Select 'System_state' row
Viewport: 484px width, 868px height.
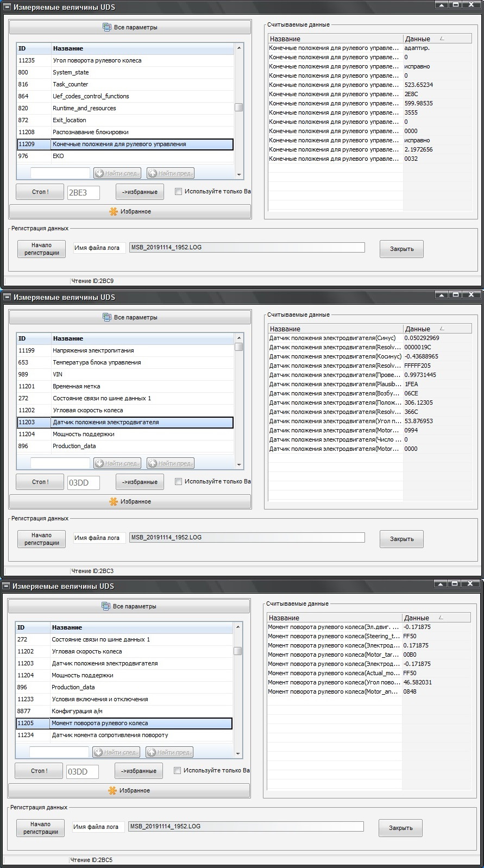pos(125,72)
